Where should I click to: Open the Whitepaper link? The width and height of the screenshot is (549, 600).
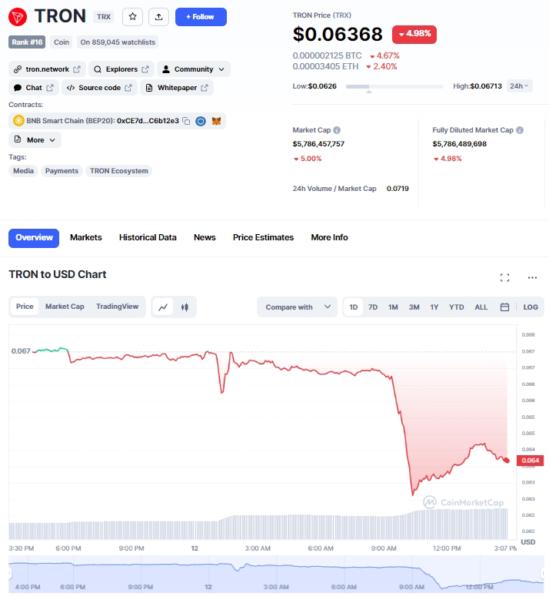[x=177, y=88]
